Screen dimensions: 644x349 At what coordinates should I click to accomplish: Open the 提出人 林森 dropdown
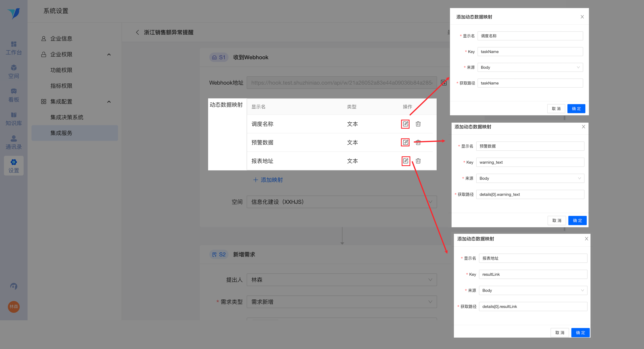click(341, 280)
